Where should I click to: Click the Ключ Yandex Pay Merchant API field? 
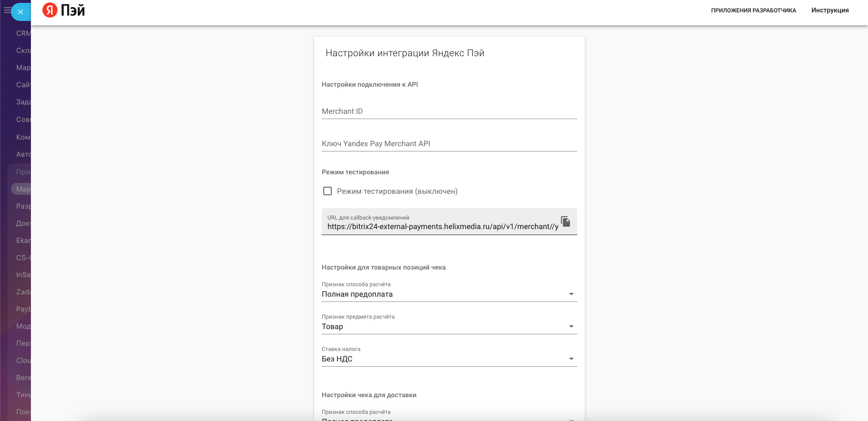[449, 144]
